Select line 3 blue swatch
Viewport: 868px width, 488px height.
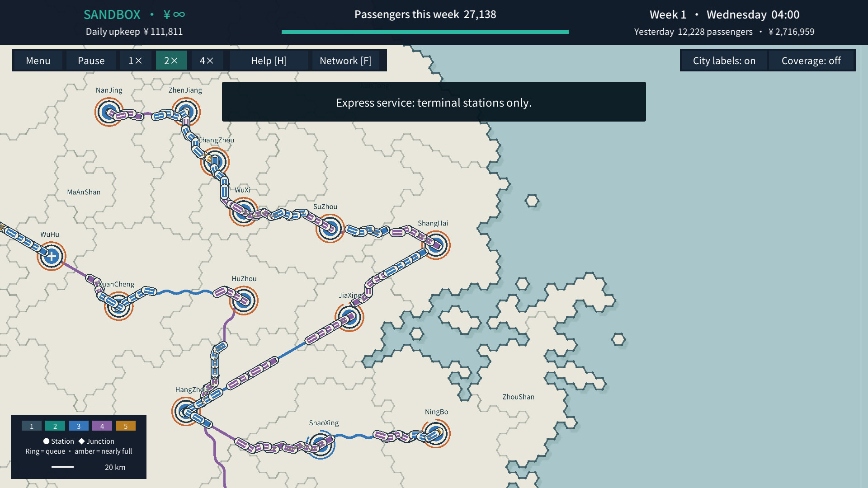tap(79, 426)
